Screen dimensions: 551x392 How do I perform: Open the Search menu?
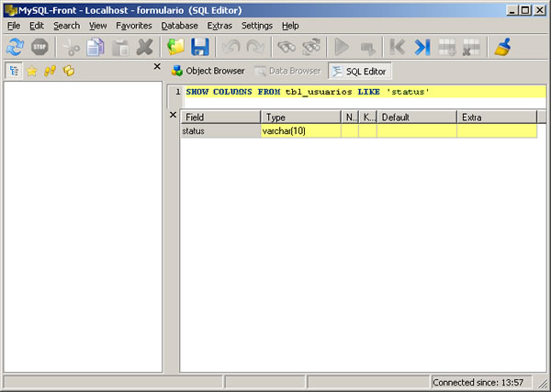[66, 26]
